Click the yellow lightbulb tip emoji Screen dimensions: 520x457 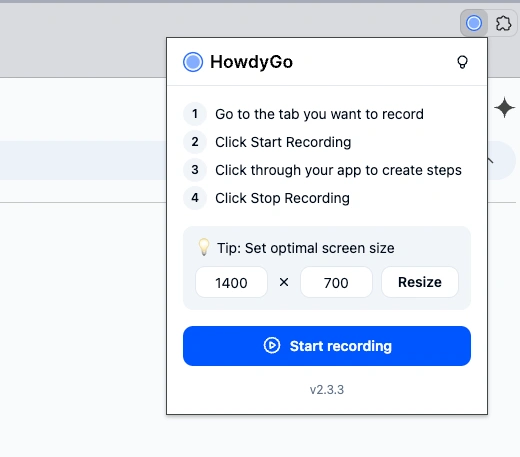204,247
